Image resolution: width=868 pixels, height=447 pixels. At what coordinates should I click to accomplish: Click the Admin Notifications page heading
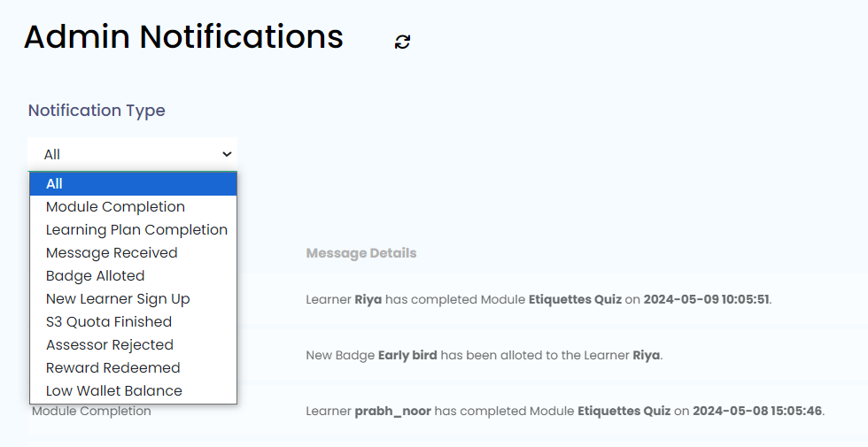click(183, 37)
